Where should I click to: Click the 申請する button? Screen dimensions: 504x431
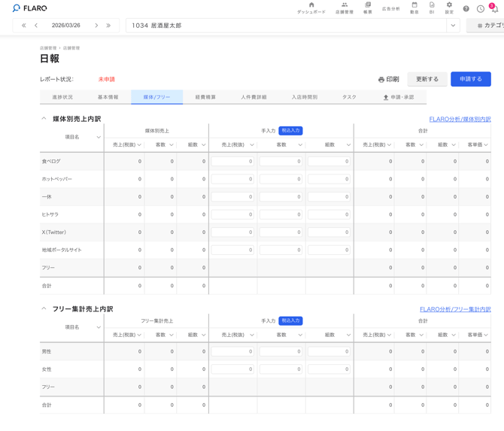tap(470, 79)
